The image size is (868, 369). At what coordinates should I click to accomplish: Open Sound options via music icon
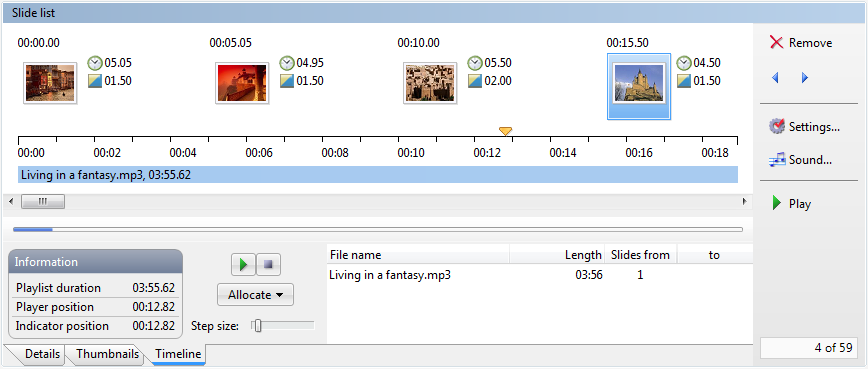(x=777, y=160)
